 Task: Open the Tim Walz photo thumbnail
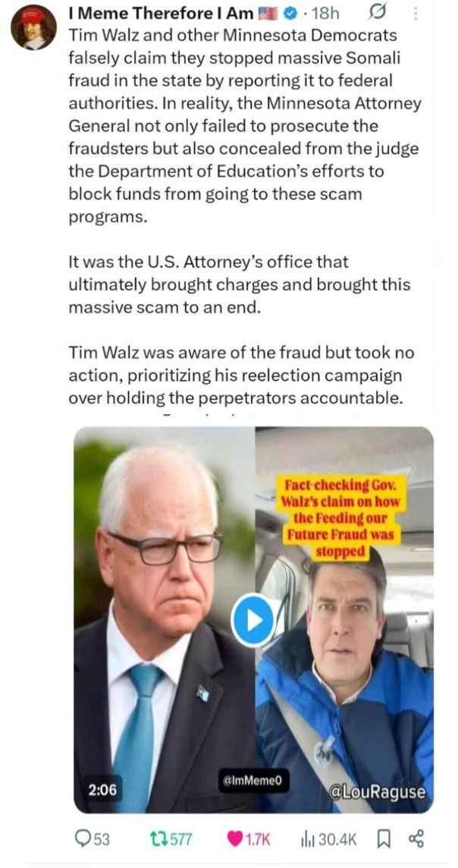coord(165,619)
